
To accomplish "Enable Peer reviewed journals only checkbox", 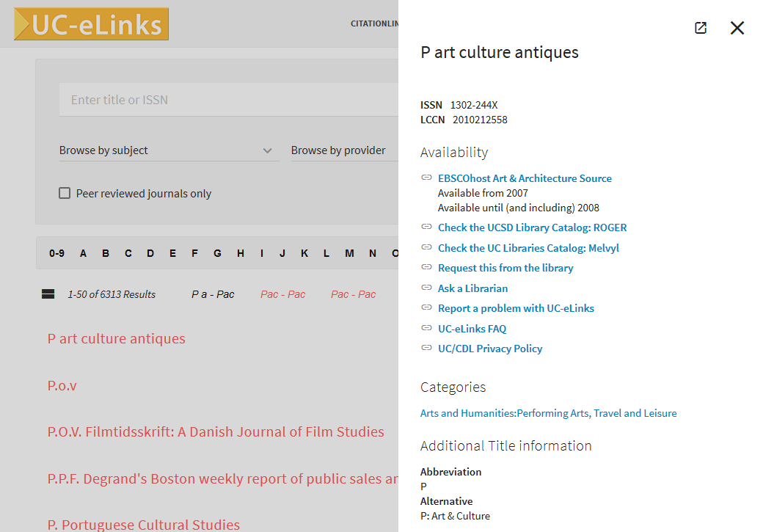I will 65,193.
